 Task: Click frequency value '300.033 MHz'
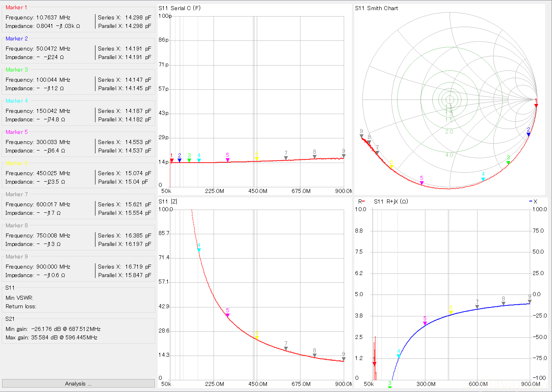click(53, 142)
